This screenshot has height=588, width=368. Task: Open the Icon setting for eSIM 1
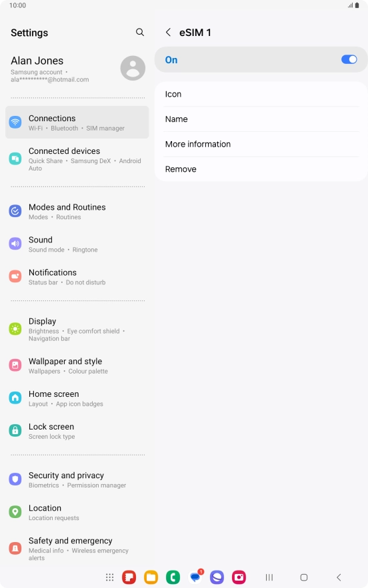pos(261,94)
